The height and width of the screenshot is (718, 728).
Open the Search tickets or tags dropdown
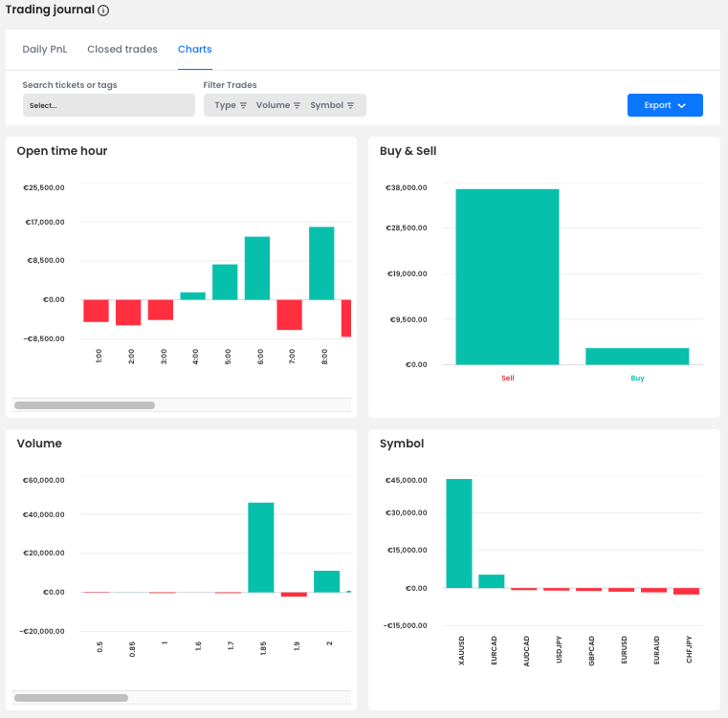coord(108,105)
